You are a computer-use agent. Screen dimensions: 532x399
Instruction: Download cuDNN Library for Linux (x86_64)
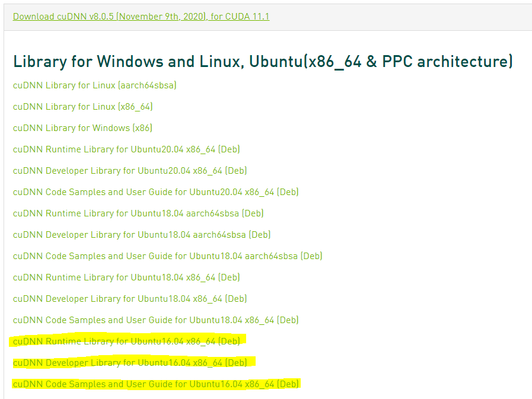pos(83,107)
